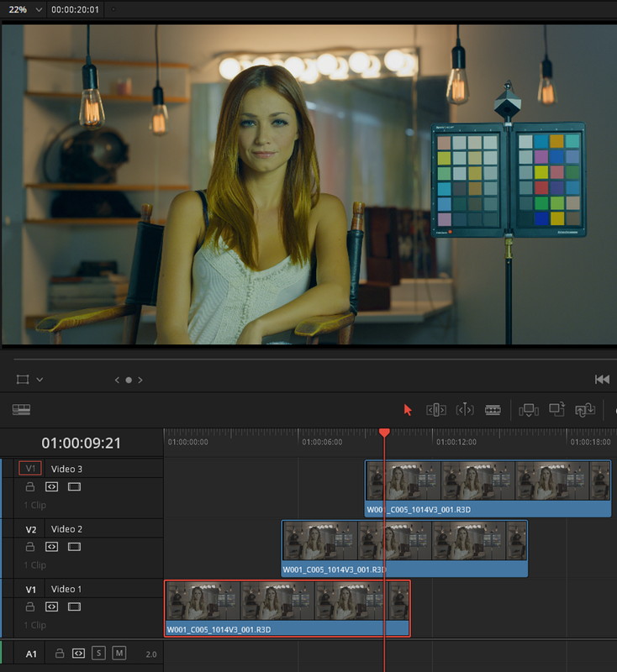Lock the A1 audio track
Image resolution: width=617 pixels, height=672 pixels.
tap(60, 654)
